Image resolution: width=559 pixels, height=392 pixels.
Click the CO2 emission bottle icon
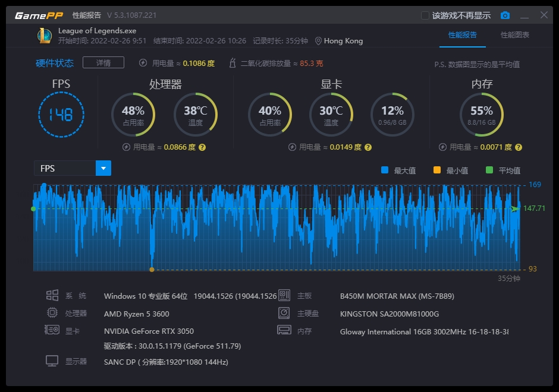coord(233,63)
